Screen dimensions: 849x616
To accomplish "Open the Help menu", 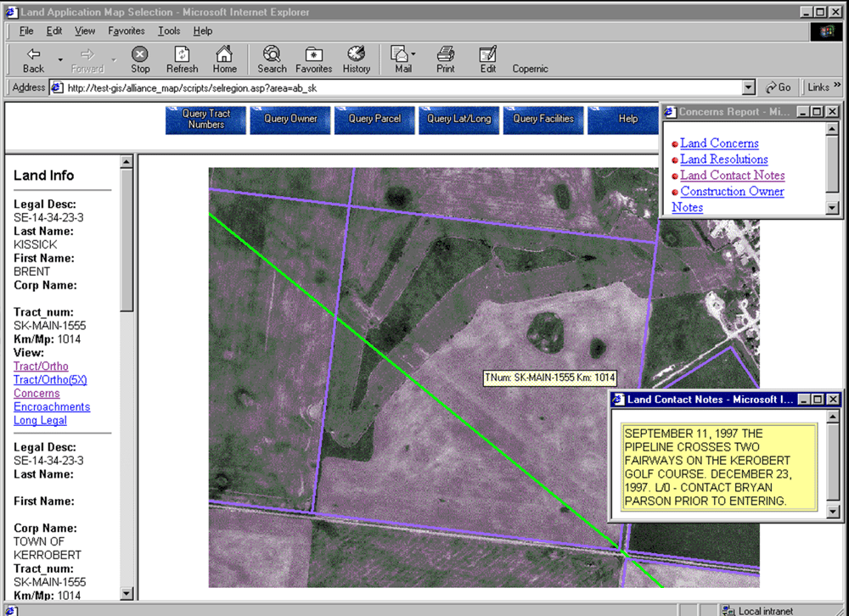I will coord(203,31).
